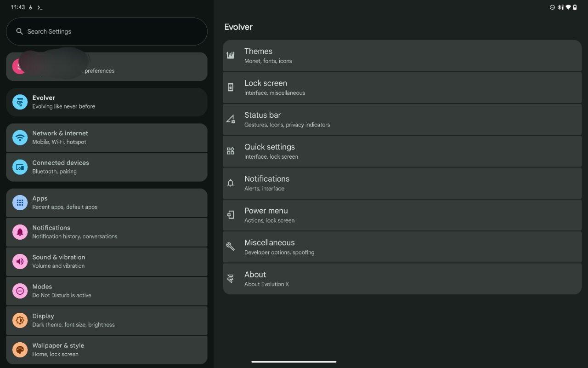Click "Do Not Disturb is active" text

pyautogui.click(x=62, y=295)
